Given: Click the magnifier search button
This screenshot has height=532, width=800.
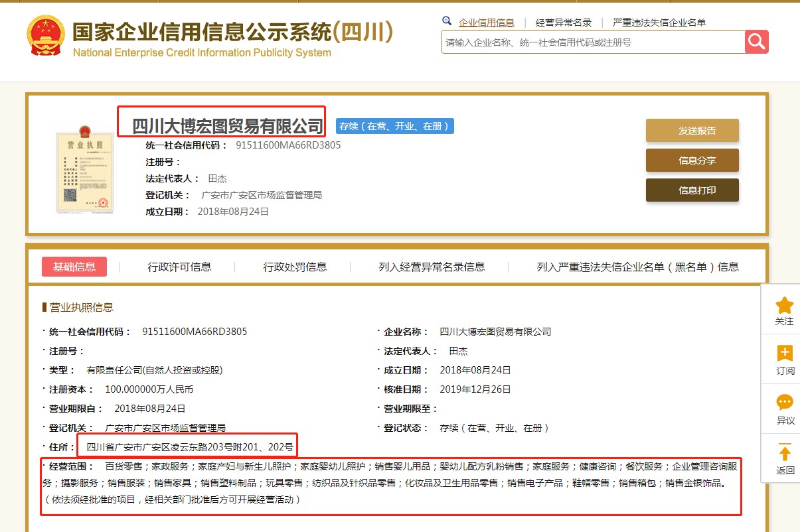Looking at the screenshot, I should click(756, 42).
